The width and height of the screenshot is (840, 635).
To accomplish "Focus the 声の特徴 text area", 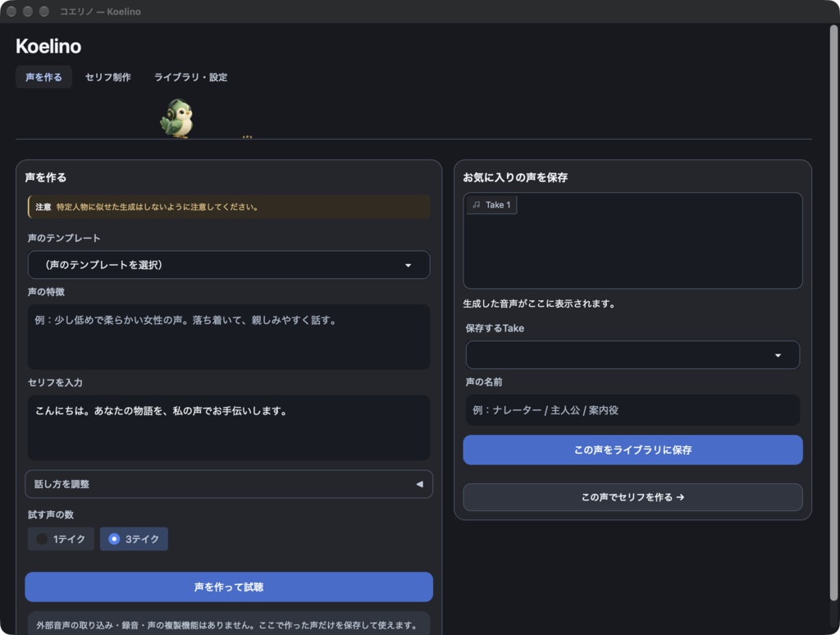I will [x=229, y=337].
